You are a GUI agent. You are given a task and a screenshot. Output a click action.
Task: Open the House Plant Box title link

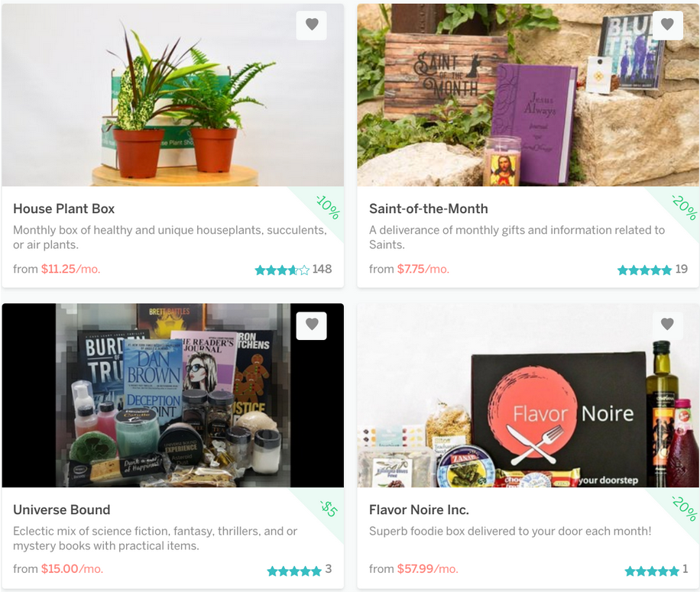pos(64,209)
